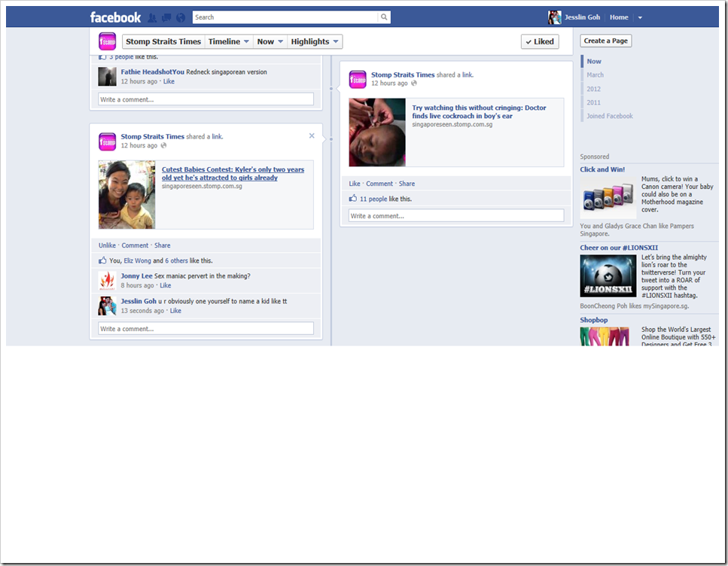728x566 pixels.
Task: Share the Cutest Babies post
Action: [162, 245]
